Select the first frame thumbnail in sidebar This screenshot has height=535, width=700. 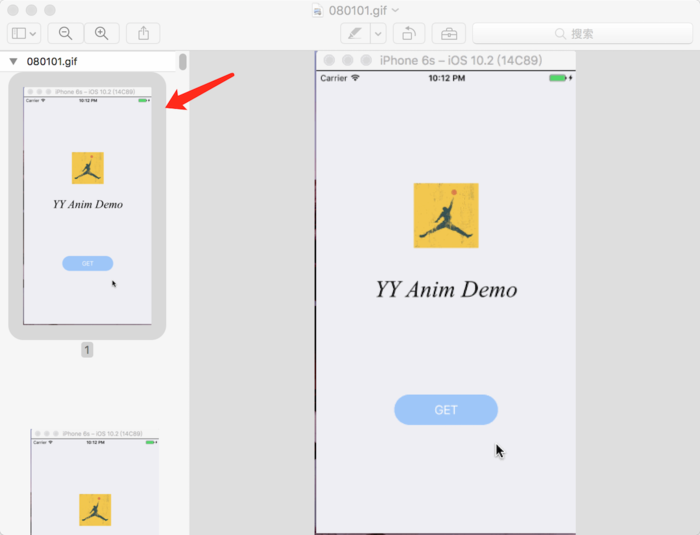87,205
